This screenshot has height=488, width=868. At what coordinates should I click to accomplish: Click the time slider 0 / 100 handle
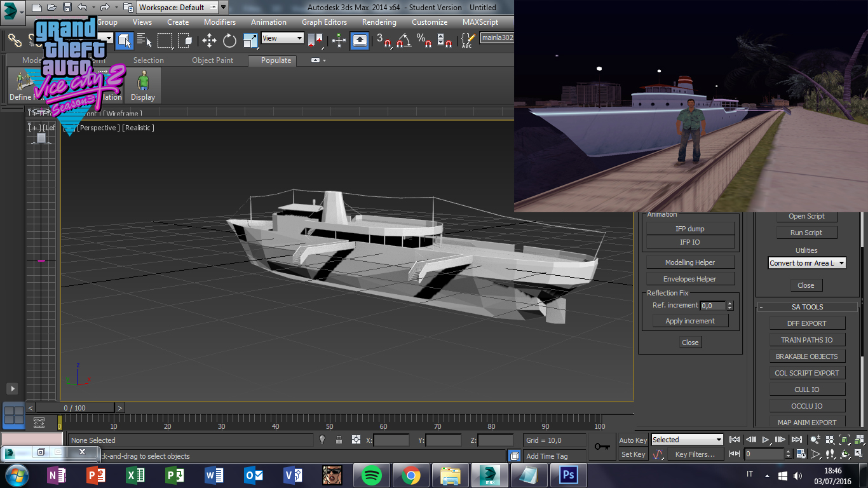coord(75,408)
